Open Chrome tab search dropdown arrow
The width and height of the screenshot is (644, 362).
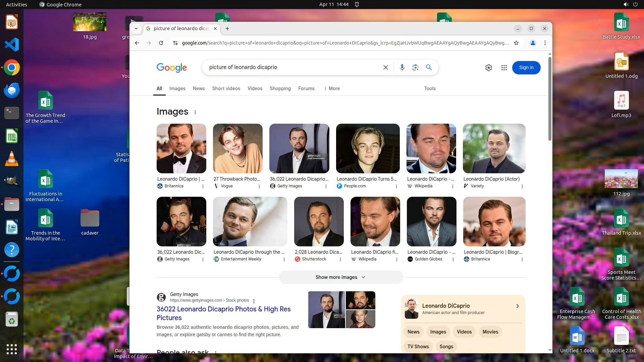point(136,28)
